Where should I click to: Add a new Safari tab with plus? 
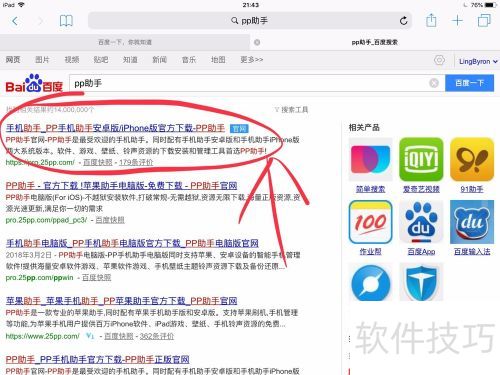click(457, 21)
